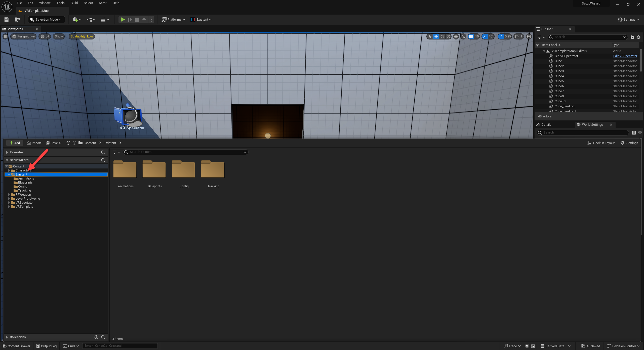Expand the FPWeapon folder in tree
Image resolution: width=644 pixels, height=350 pixels.
[9, 194]
